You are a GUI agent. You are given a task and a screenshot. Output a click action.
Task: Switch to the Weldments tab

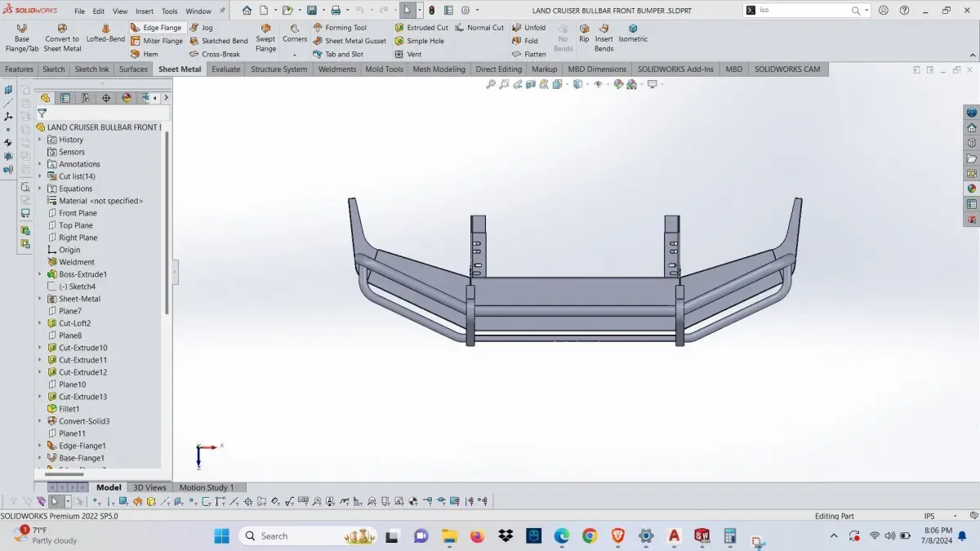[x=337, y=69]
